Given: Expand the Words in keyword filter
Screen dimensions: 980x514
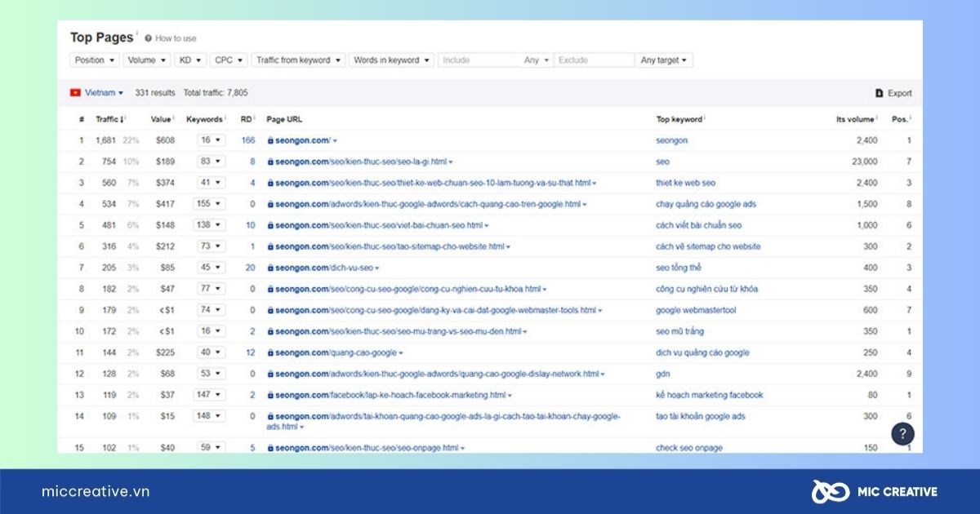Looking at the screenshot, I should pos(391,60).
